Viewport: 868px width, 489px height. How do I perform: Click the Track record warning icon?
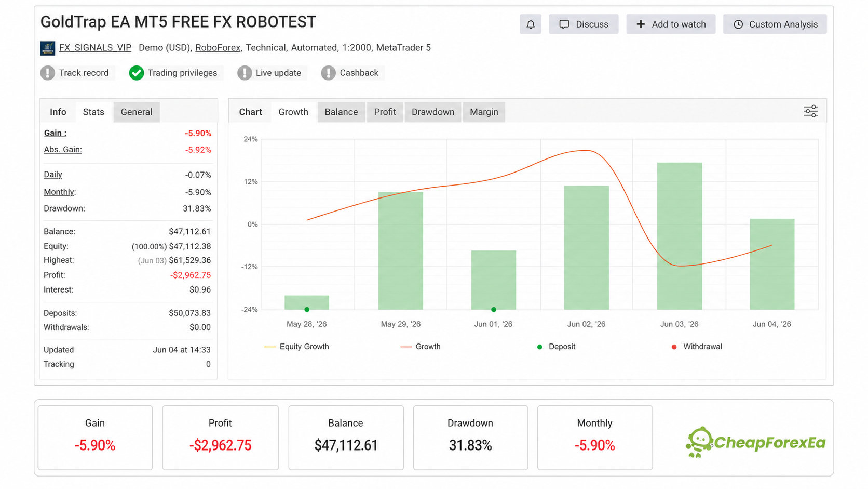coord(48,73)
